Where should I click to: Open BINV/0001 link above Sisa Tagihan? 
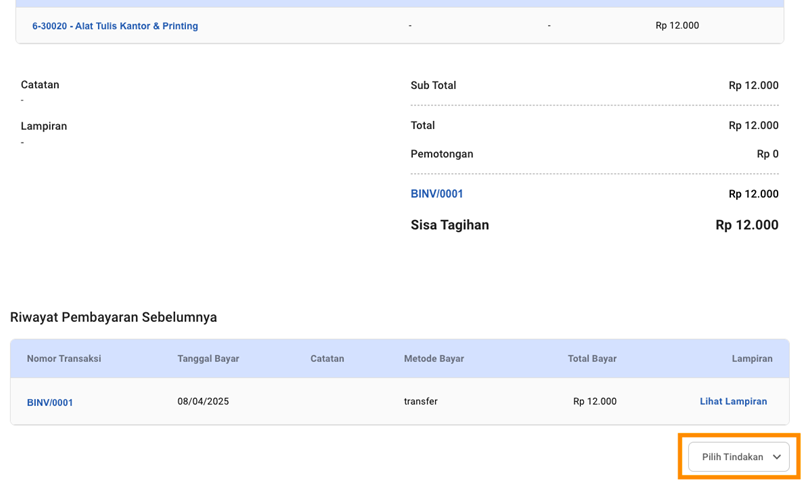[x=437, y=194]
